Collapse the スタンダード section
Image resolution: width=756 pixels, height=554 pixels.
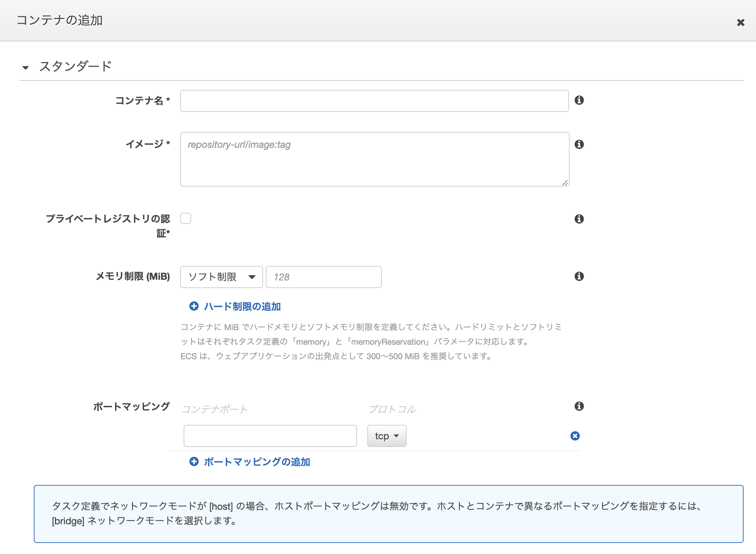(26, 67)
